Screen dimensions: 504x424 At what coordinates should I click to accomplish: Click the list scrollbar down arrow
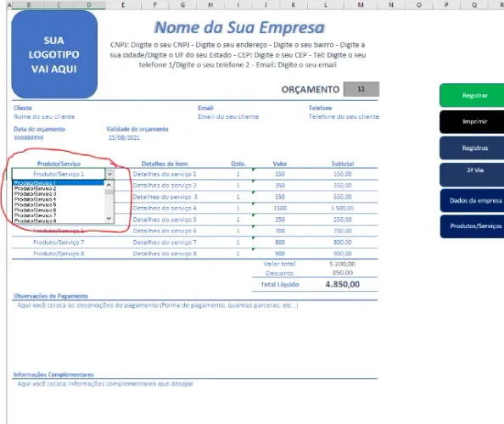pos(109,219)
